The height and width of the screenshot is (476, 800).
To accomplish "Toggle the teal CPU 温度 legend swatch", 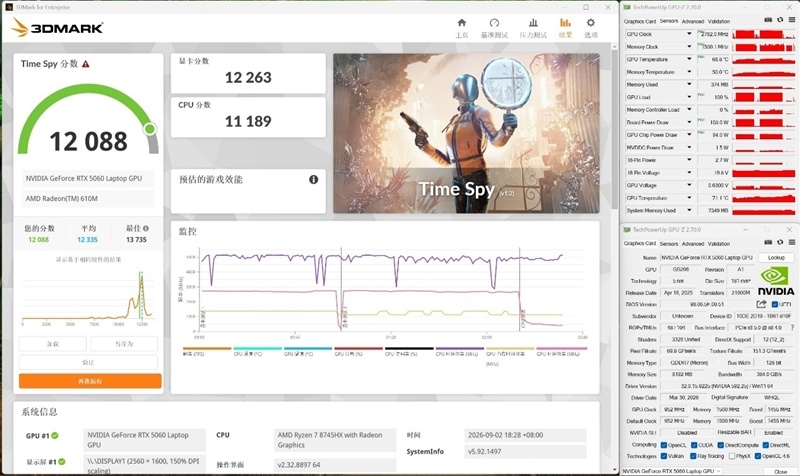I will (x=257, y=348).
